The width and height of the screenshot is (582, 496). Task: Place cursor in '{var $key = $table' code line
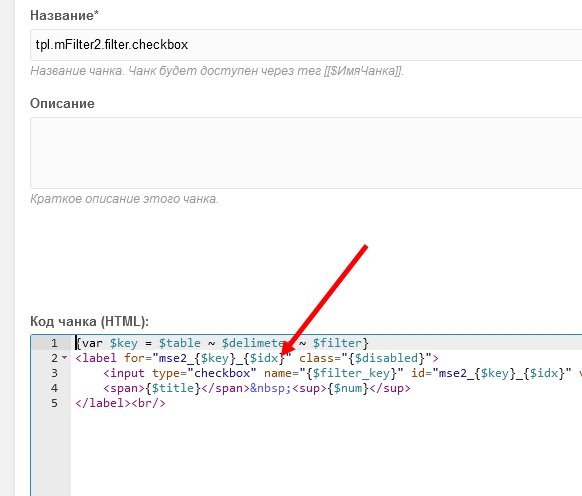coord(222,343)
